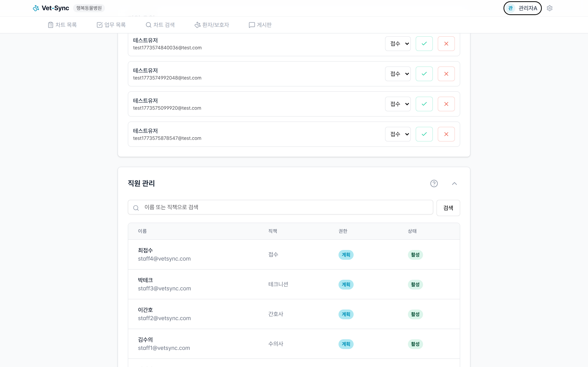
Task: Collapse the 직원 관리 section chevron
Action: (x=454, y=183)
